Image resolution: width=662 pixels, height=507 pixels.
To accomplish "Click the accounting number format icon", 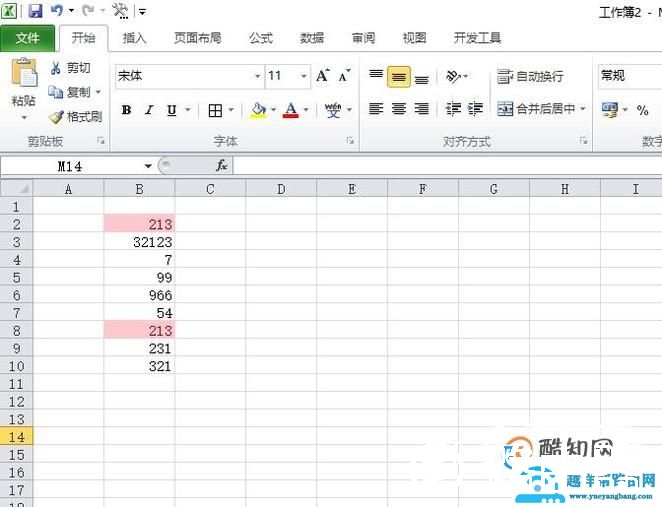I will (x=610, y=110).
